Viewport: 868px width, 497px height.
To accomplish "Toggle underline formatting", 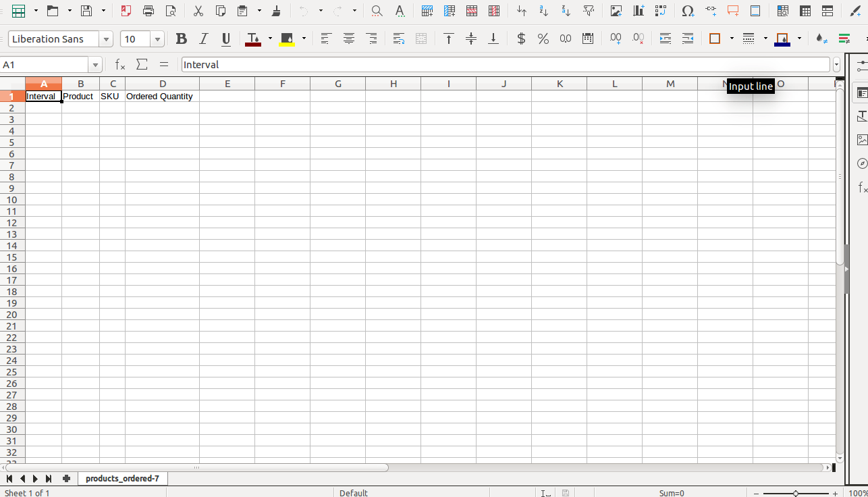I will coord(226,39).
